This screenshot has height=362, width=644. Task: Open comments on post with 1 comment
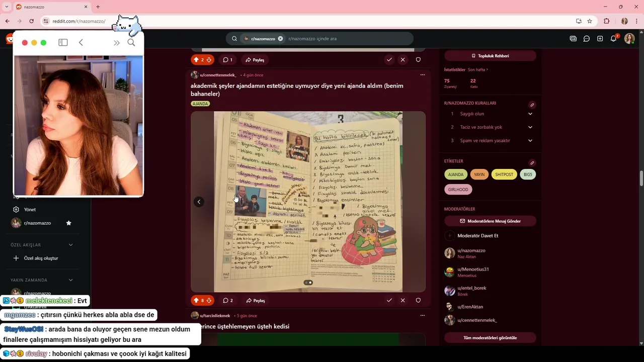click(x=228, y=60)
